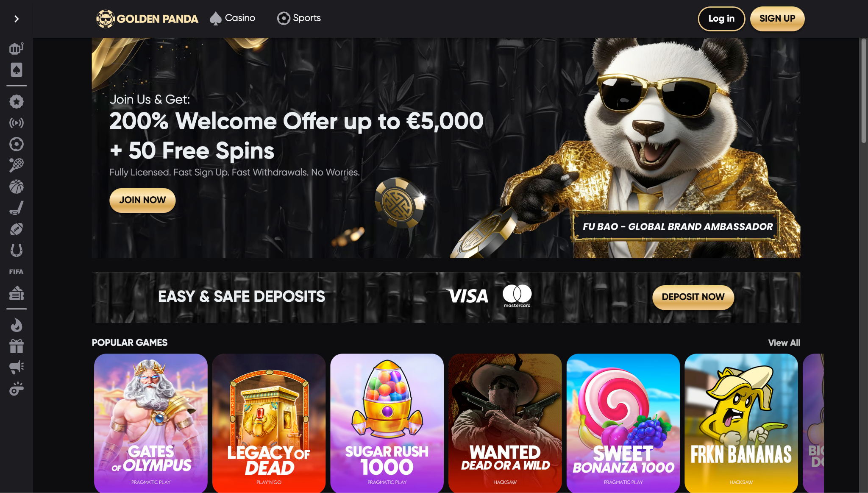The image size is (868, 493).
Task: Open the flame hot games icon
Action: 17,325
